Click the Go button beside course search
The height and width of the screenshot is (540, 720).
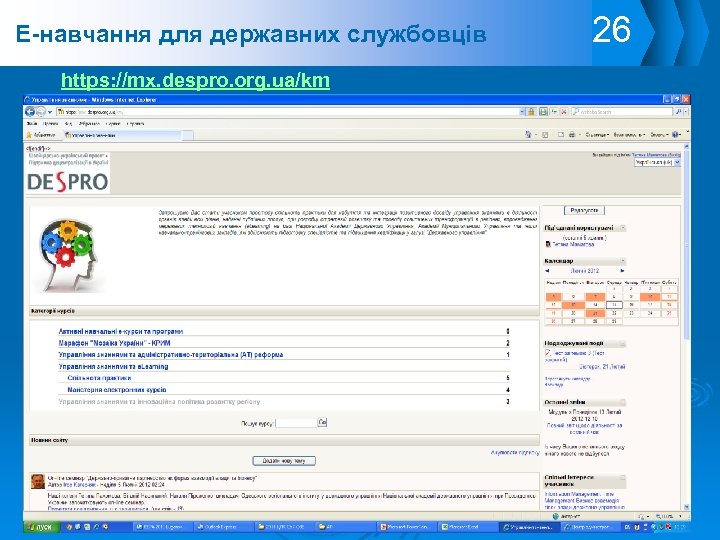[322, 422]
